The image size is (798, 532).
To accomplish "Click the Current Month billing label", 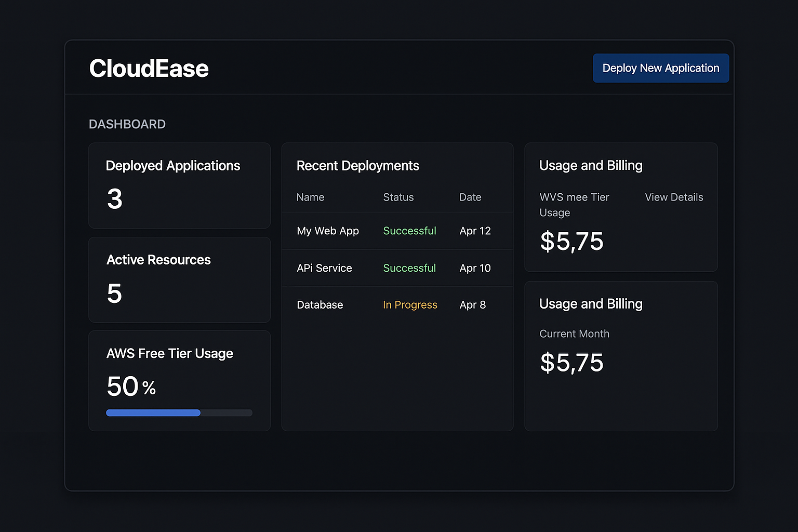I will click(x=574, y=334).
